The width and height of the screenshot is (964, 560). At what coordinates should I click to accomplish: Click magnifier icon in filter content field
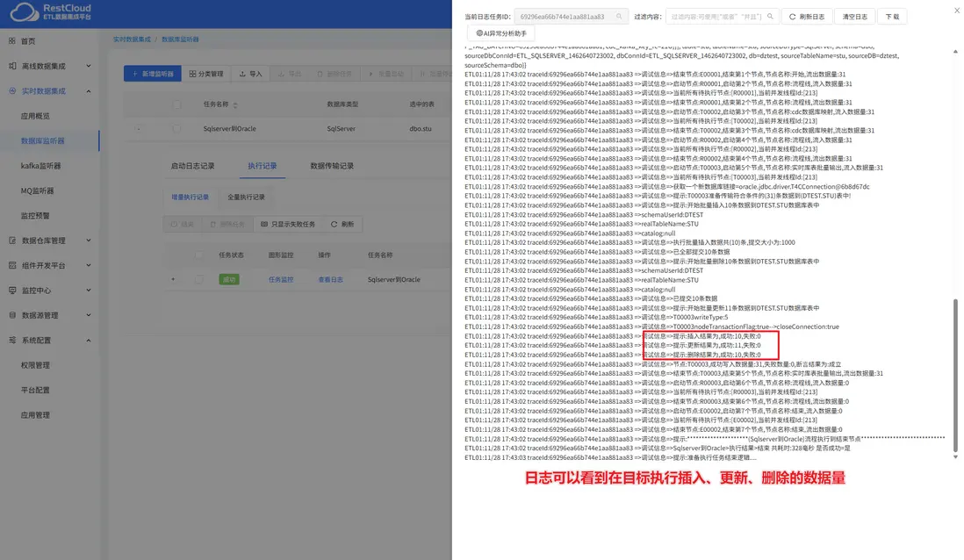770,17
